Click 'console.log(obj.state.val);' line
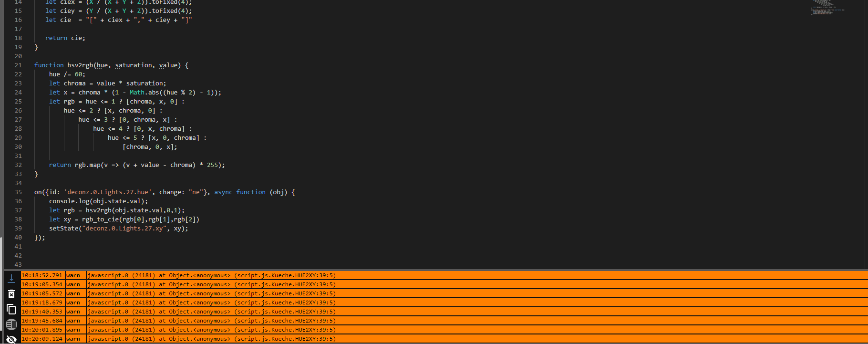Viewport: 868px width, 344px height. (x=99, y=201)
